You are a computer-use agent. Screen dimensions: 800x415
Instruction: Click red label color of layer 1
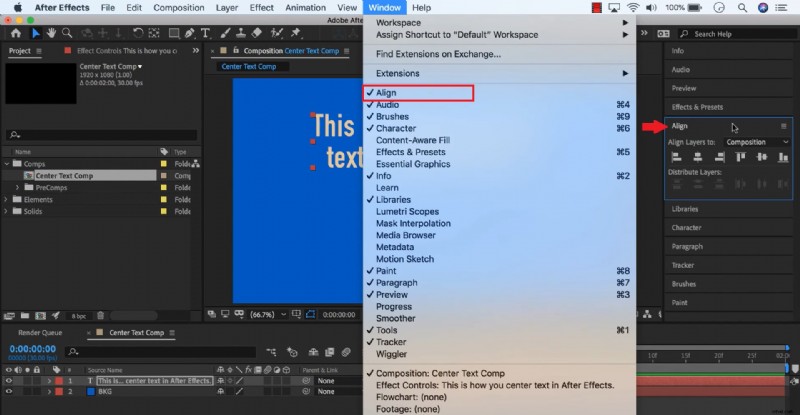59,381
